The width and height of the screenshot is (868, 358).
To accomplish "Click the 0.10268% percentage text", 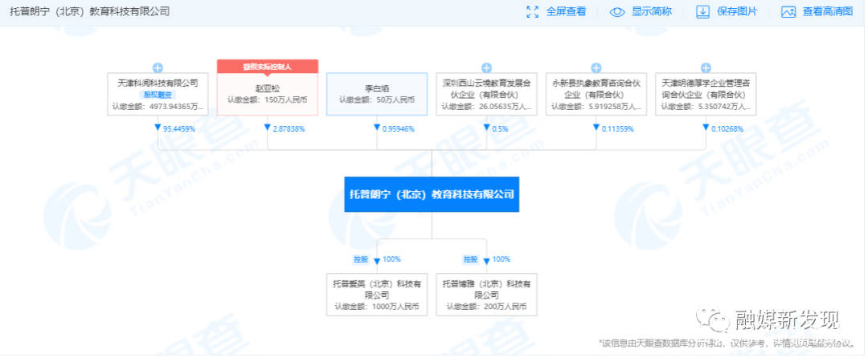I will [x=728, y=128].
